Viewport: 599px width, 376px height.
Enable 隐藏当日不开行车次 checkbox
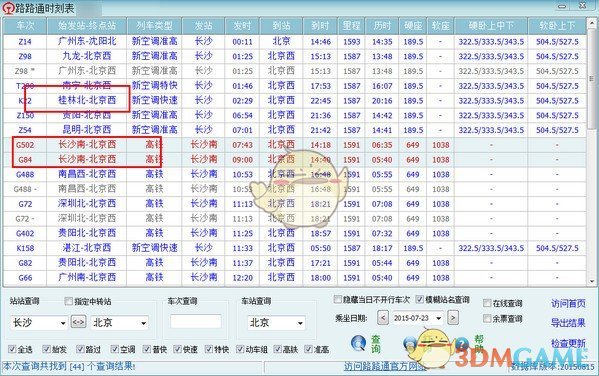(x=337, y=299)
